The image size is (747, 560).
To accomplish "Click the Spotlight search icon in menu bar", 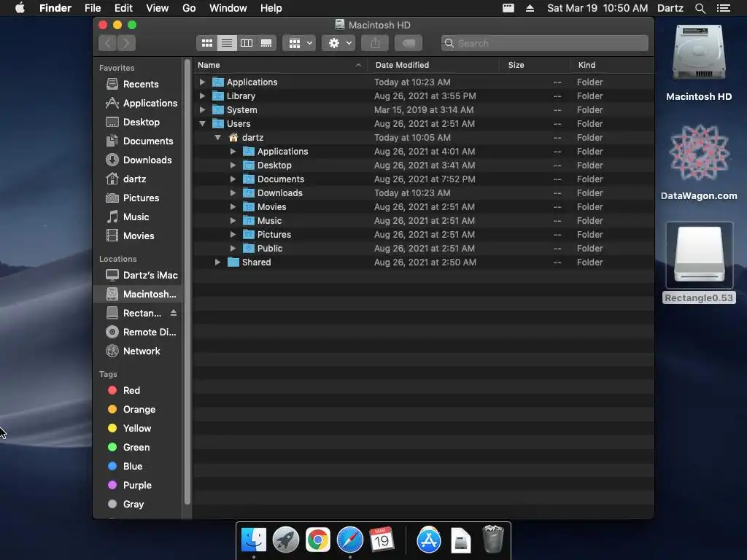I will (x=700, y=8).
